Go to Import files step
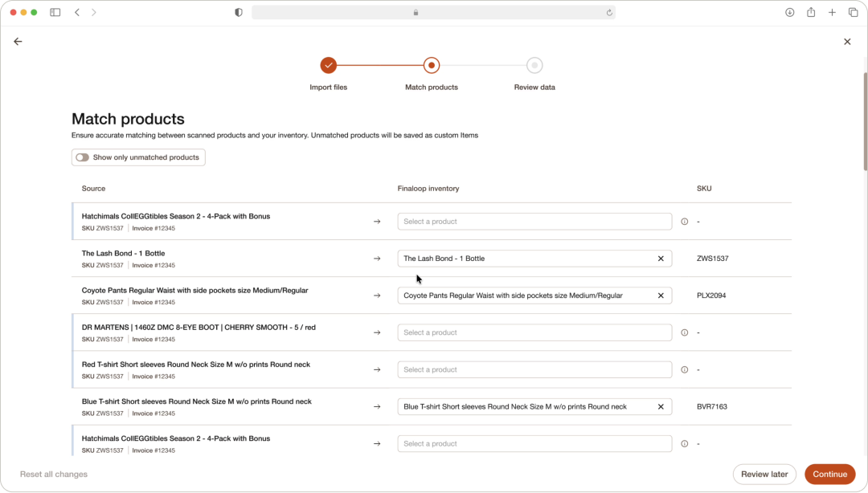Viewport: 868px width, 493px height. [328, 65]
